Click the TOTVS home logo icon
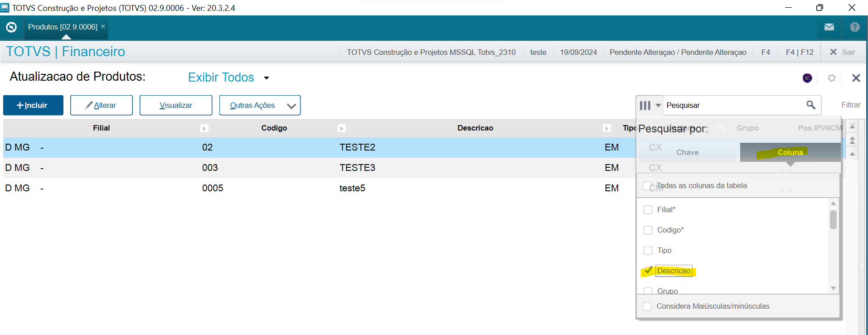Viewport: 868px width, 335px height. 11,27
